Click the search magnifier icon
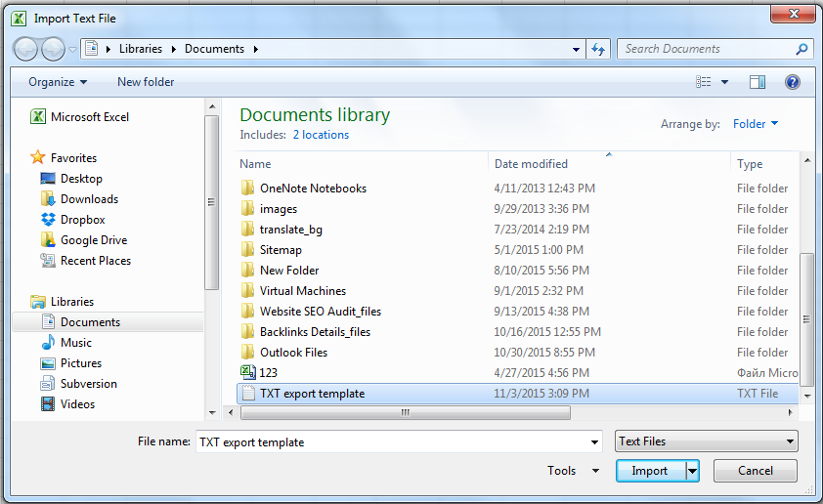Viewport: 823px width, 504px height. [801, 49]
